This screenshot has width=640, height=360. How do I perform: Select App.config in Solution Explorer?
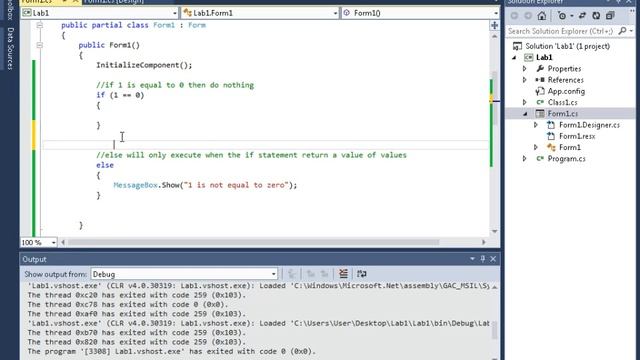[x=566, y=91]
